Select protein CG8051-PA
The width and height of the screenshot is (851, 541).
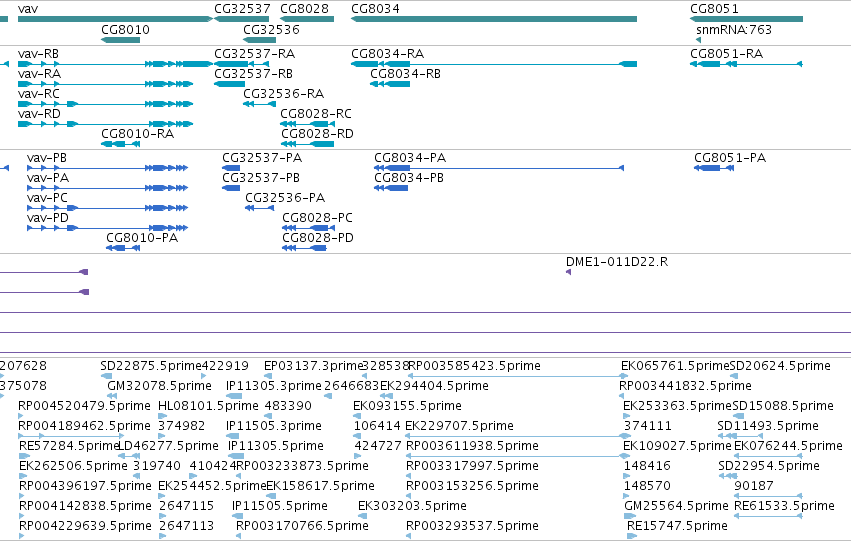[x=731, y=158]
